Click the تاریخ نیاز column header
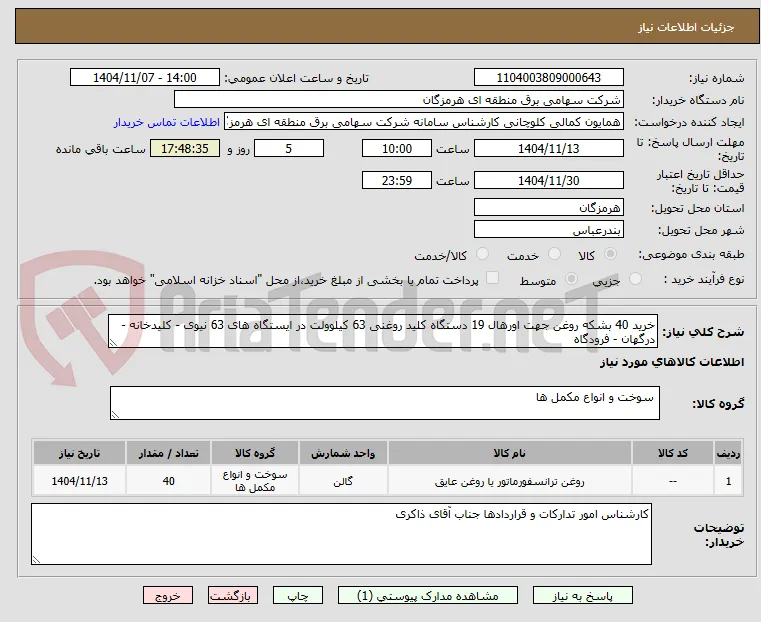 80,453
